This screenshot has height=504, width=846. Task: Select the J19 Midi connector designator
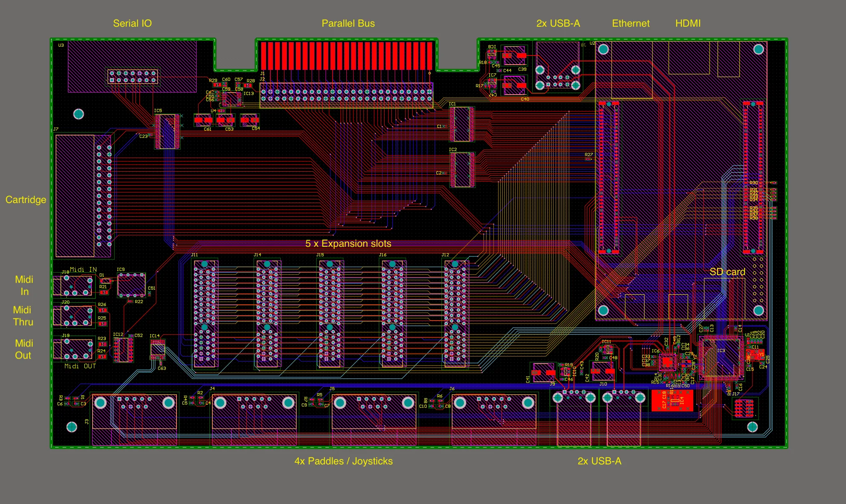[65, 336]
